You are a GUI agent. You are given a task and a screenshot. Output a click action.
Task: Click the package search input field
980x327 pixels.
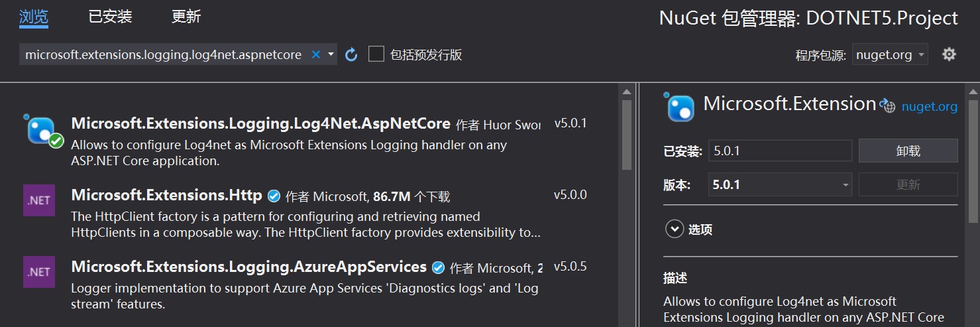pos(163,54)
